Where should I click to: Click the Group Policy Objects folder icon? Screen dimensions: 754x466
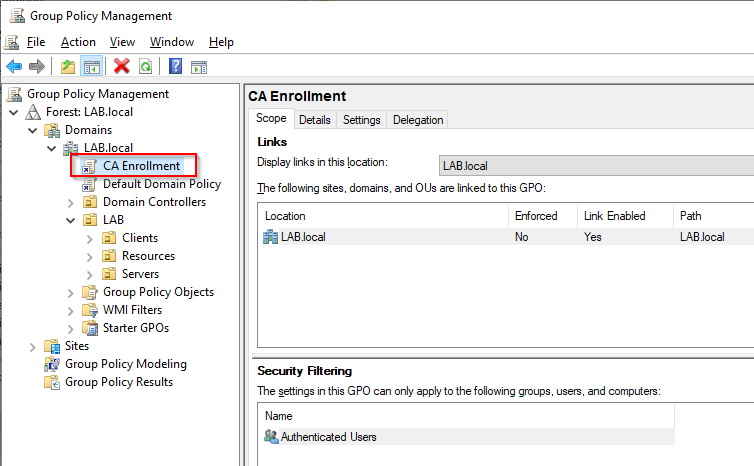point(90,292)
